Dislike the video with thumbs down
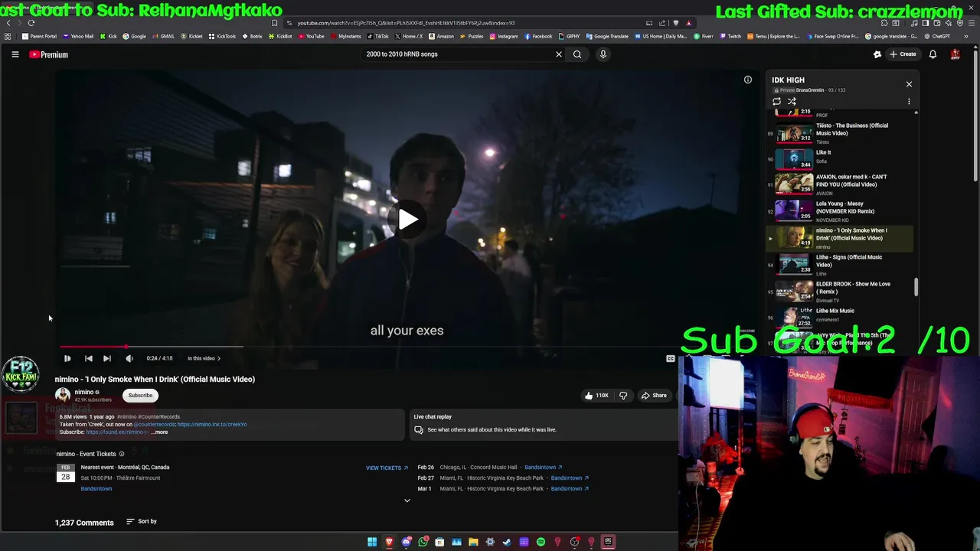The height and width of the screenshot is (551, 980). click(x=623, y=396)
